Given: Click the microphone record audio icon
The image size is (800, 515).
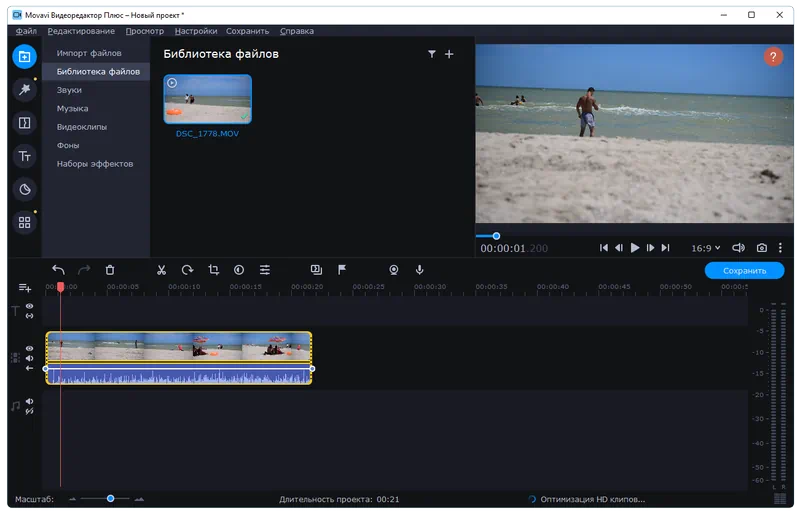Looking at the screenshot, I should point(420,270).
